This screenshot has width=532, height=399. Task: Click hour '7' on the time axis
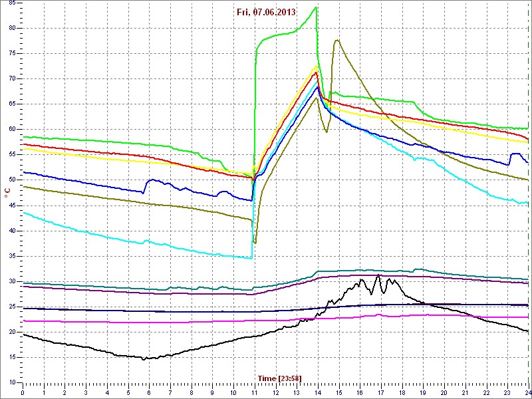tap(170, 393)
